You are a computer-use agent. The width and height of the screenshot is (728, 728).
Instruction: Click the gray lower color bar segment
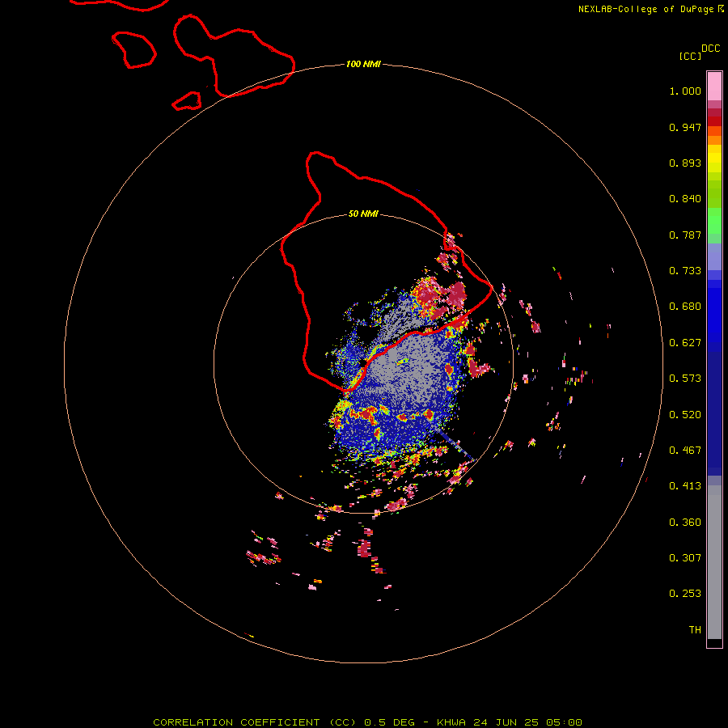pos(714,562)
